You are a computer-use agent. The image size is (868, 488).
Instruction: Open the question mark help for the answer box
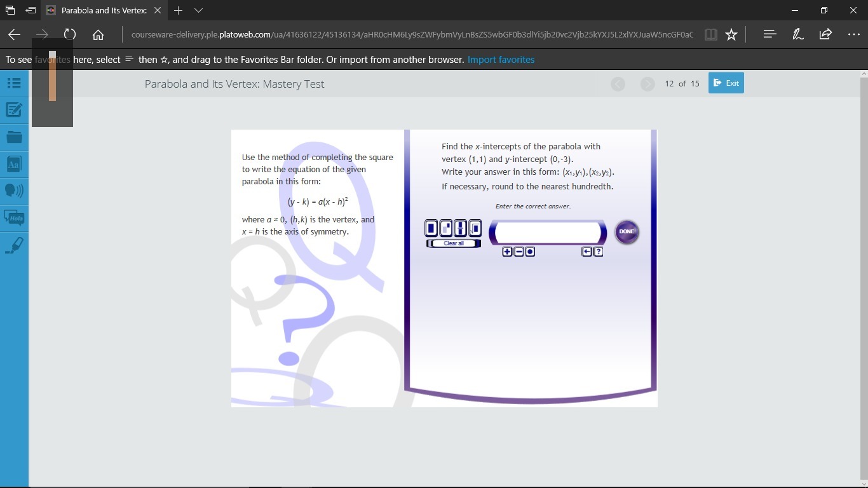pyautogui.click(x=598, y=252)
